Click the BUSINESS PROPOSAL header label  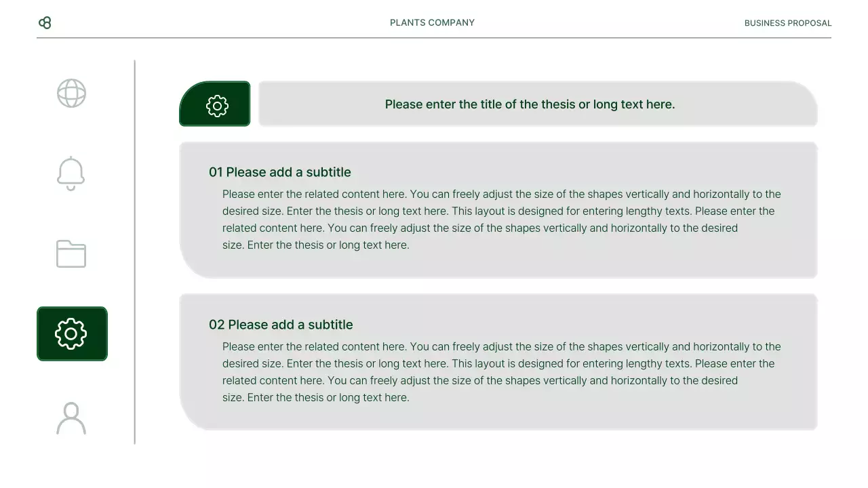pos(787,23)
